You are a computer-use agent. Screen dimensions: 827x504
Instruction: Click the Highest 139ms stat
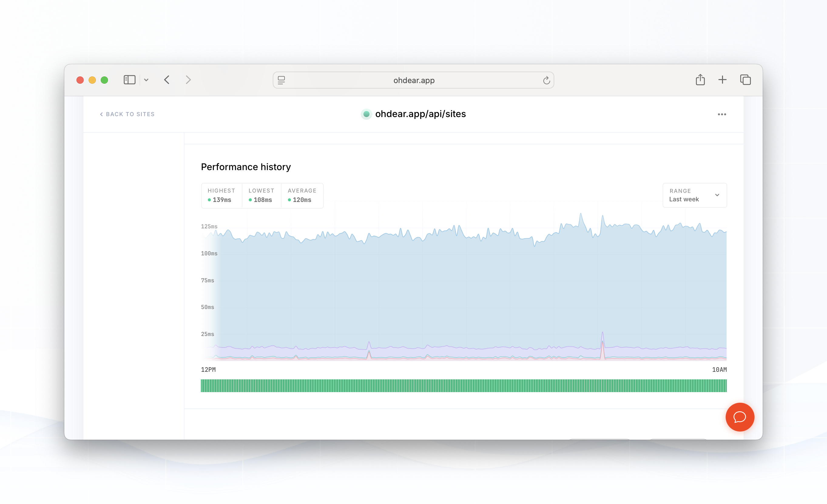coord(221,196)
